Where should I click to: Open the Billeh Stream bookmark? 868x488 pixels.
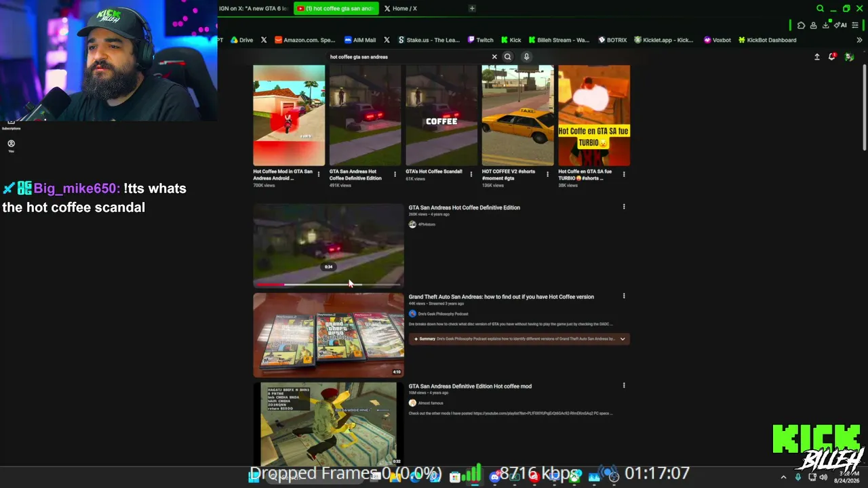click(559, 40)
